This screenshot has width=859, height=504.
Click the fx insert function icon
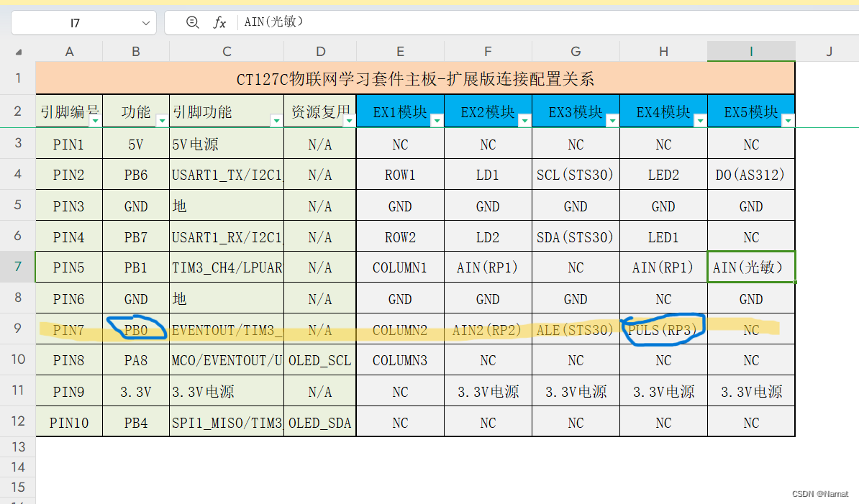(219, 22)
